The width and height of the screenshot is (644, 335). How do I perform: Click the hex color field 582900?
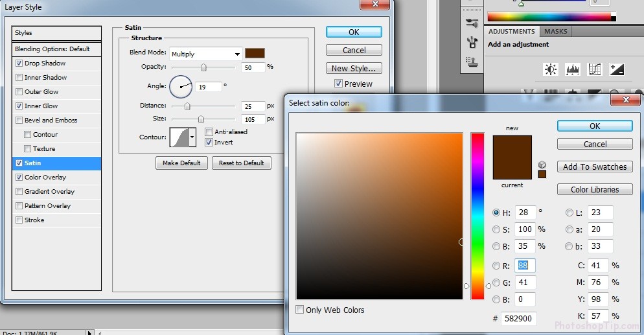[x=518, y=318]
